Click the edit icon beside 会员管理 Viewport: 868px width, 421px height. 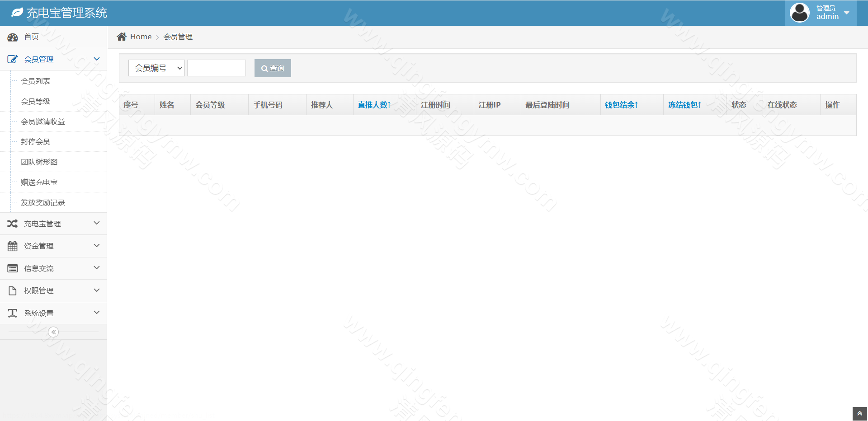13,59
